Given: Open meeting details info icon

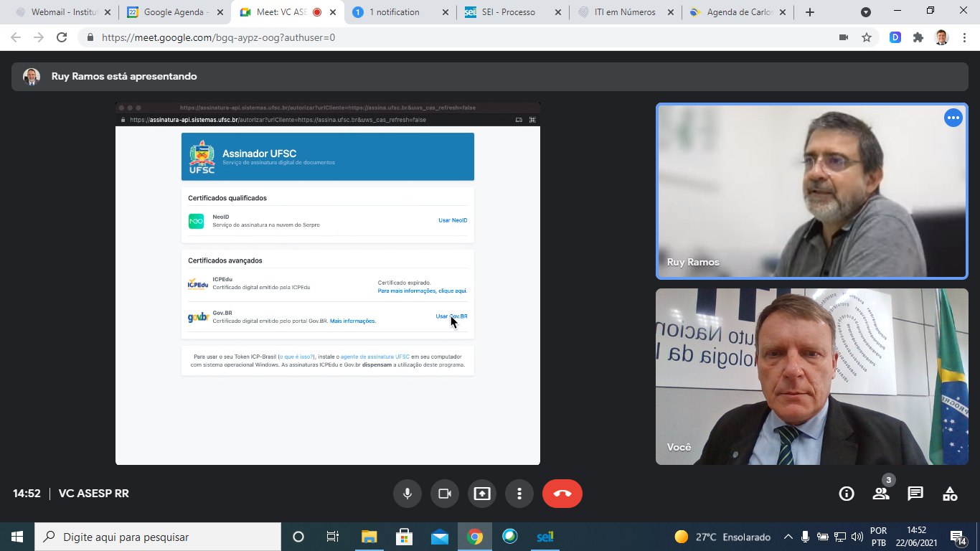Looking at the screenshot, I should (847, 494).
